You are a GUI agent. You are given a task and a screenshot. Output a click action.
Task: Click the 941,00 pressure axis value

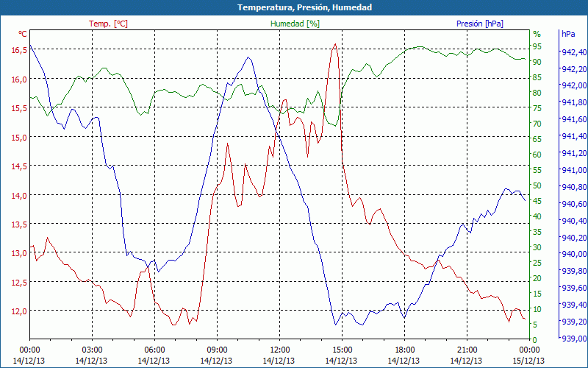click(x=575, y=170)
